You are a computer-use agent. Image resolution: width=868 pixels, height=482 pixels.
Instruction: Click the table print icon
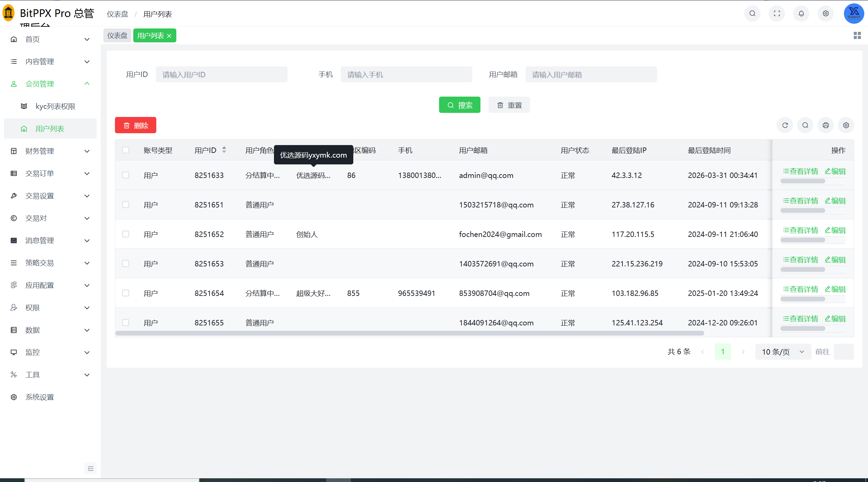[x=826, y=125]
